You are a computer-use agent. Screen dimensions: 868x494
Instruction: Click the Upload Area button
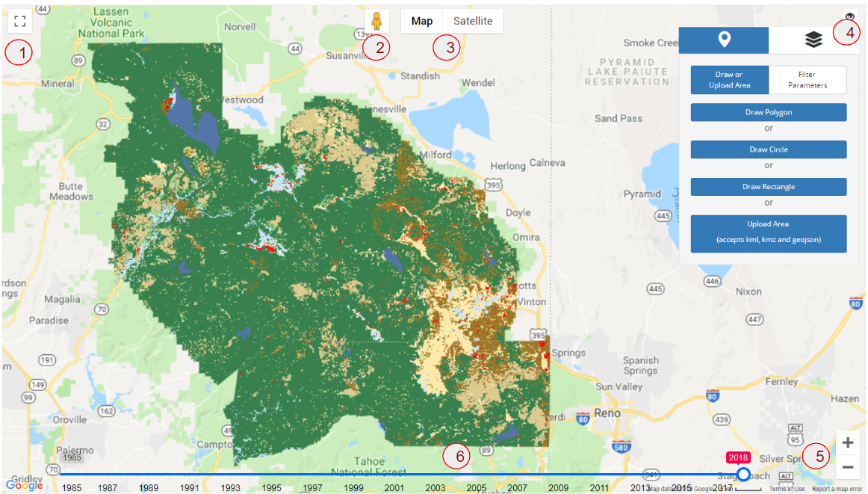click(769, 233)
